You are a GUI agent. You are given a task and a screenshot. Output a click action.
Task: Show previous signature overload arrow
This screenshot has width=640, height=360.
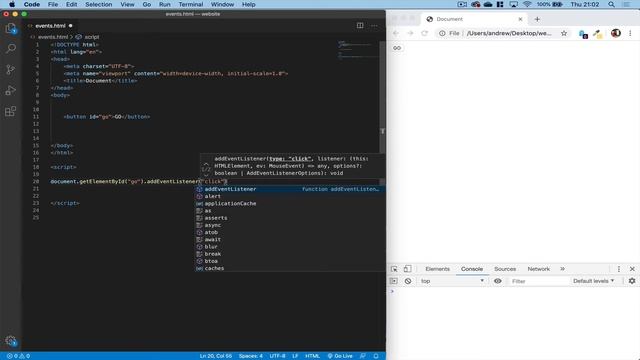(206, 164)
